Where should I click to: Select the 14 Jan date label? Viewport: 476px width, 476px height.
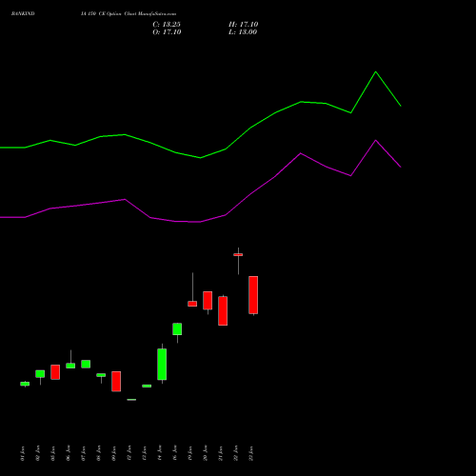pos(160,453)
